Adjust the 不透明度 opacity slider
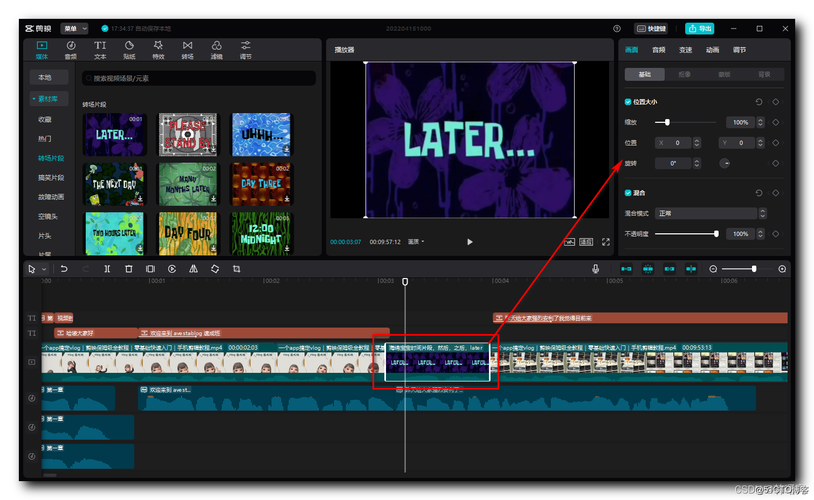The width and height of the screenshot is (814, 500). pos(686,234)
